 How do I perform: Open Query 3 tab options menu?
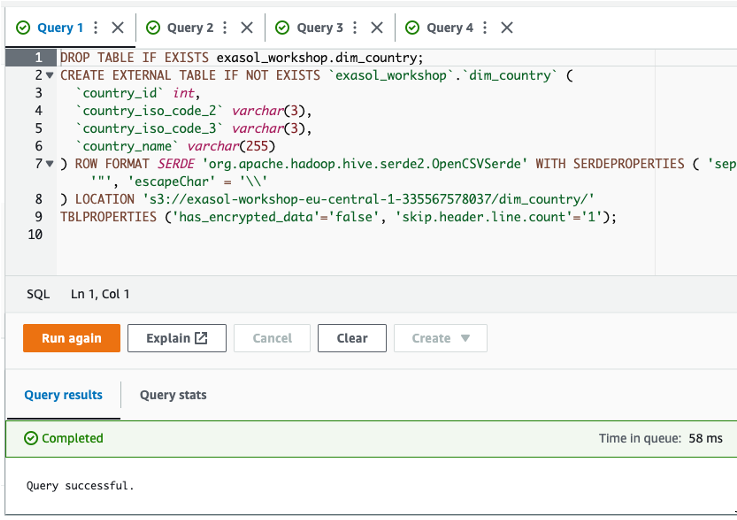click(x=355, y=28)
